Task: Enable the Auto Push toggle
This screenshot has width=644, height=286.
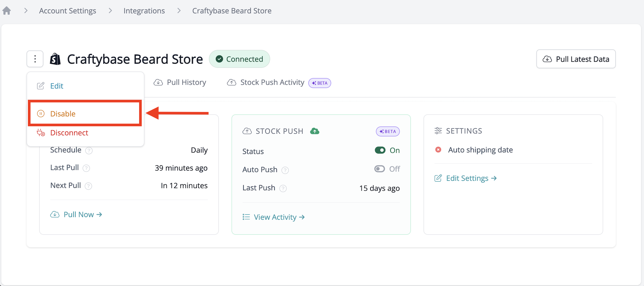Action: click(380, 169)
